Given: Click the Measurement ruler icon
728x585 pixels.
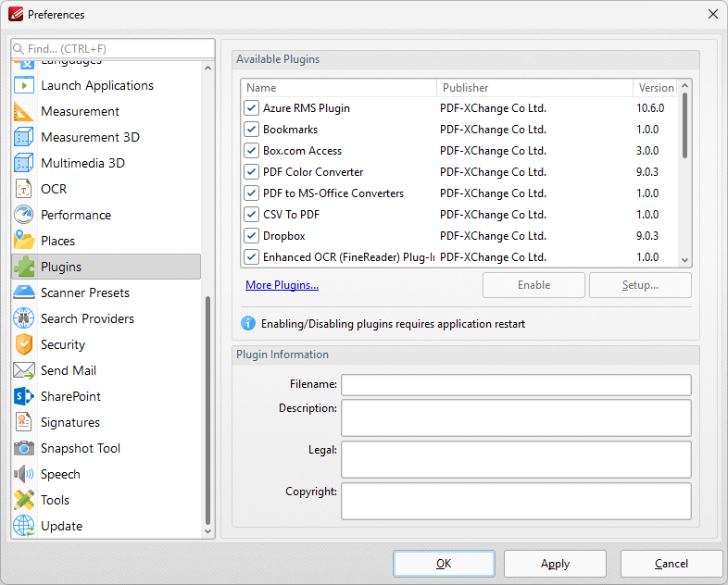Looking at the screenshot, I should pos(24,111).
